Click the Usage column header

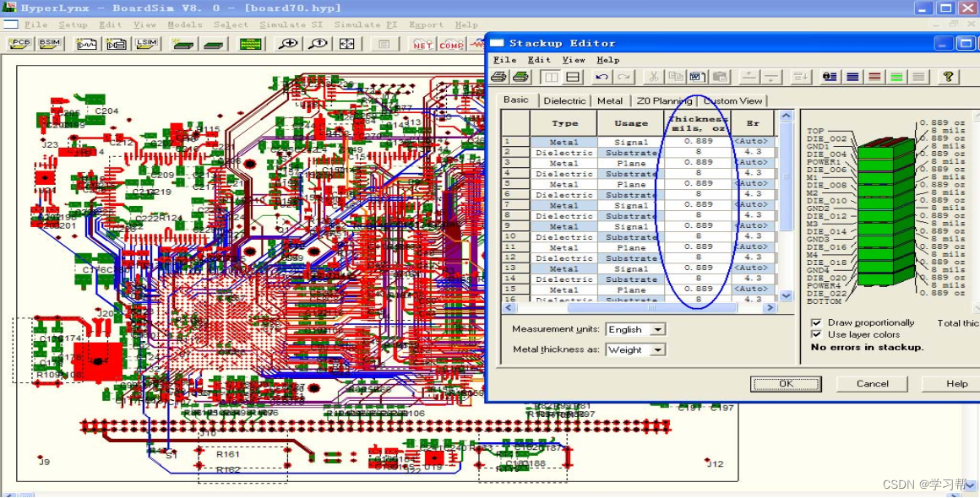tap(630, 123)
